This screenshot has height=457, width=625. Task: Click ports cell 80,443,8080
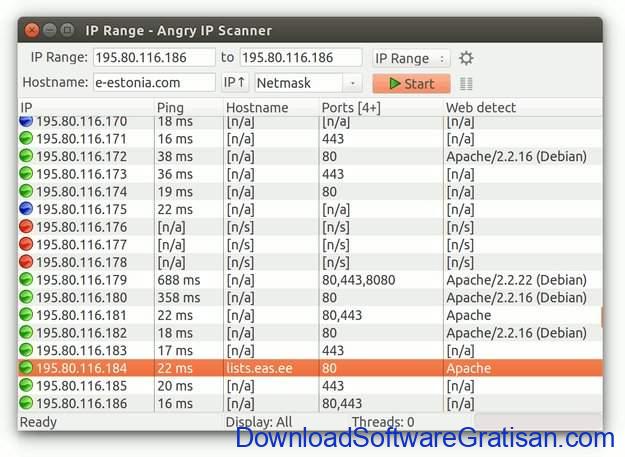pyautogui.click(x=358, y=280)
